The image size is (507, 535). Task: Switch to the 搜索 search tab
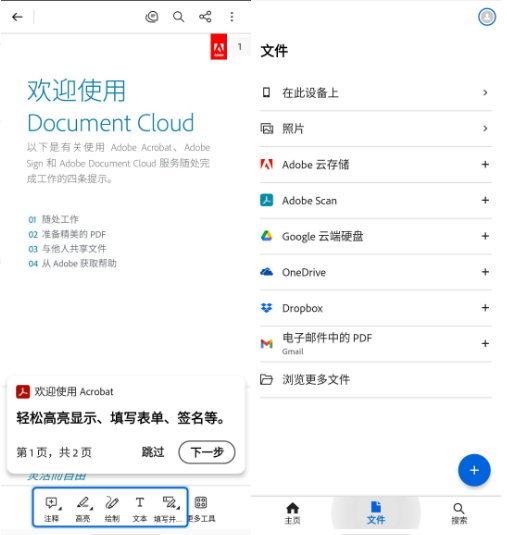(459, 513)
